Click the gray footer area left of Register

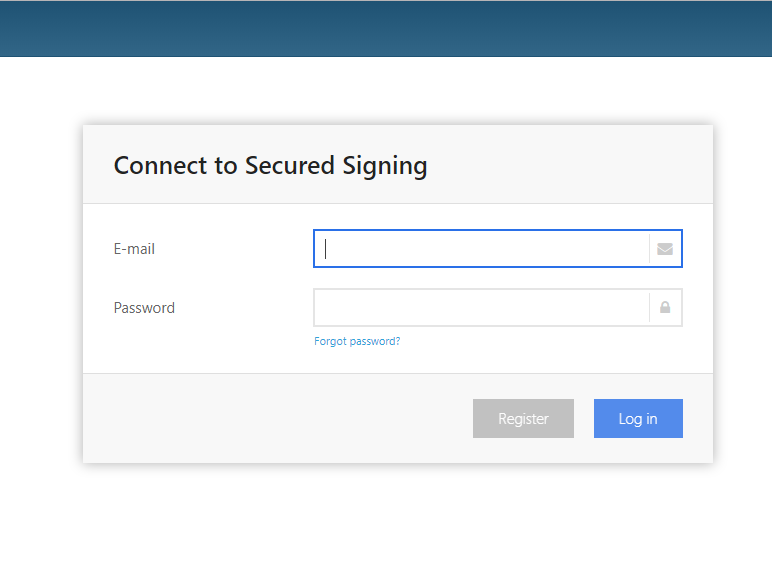tap(276, 418)
